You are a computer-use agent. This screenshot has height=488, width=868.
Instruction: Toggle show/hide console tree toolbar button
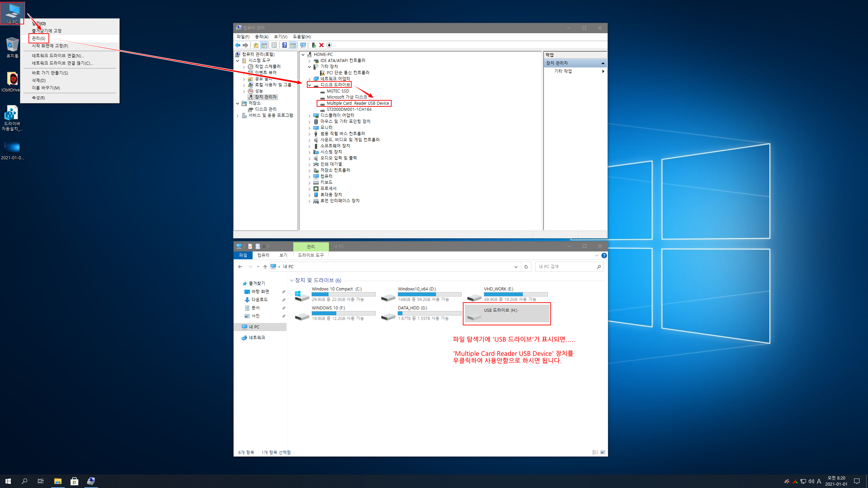[264, 45]
